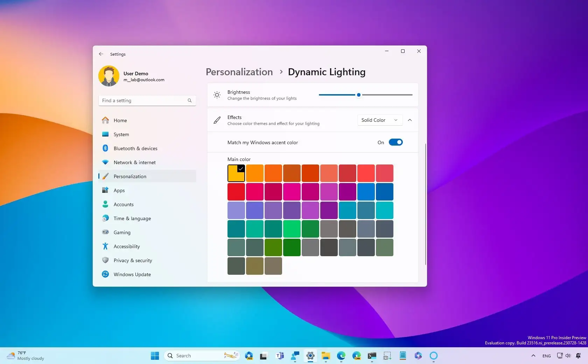The height and width of the screenshot is (364, 588).
Task: Select Bluetooth & devices settings
Action: (135, 148)
